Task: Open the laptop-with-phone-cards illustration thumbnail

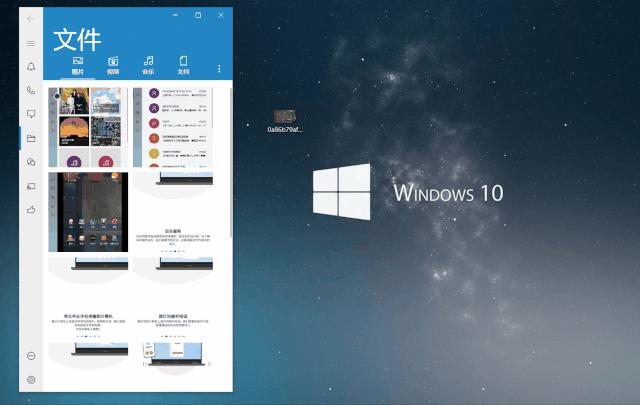Action: [x=173, y=358]
